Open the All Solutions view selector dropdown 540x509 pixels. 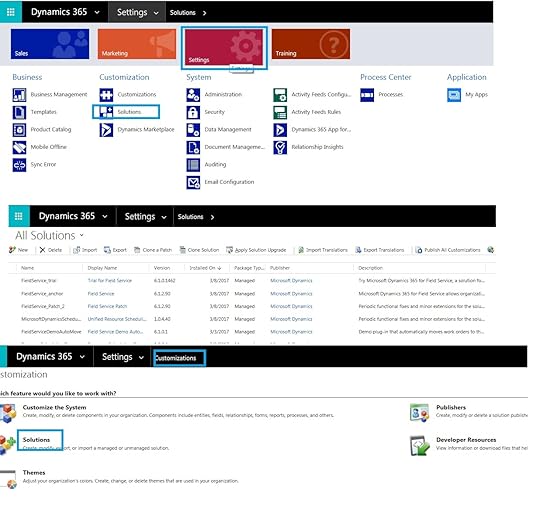(82, 235)
